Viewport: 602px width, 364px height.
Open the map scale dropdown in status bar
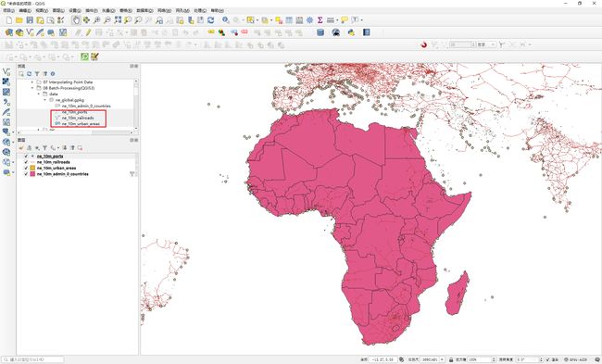(443, 359)
